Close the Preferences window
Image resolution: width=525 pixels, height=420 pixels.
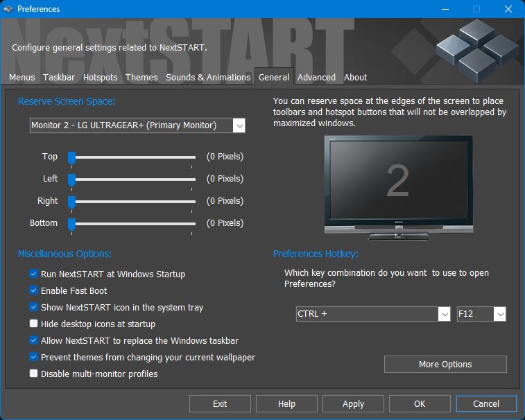pyautogui.click(x=508, y=9)
